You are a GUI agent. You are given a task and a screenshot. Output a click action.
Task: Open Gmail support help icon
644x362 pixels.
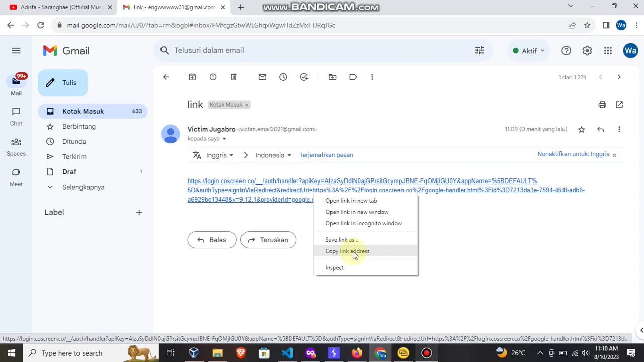(x=566, y=50)
